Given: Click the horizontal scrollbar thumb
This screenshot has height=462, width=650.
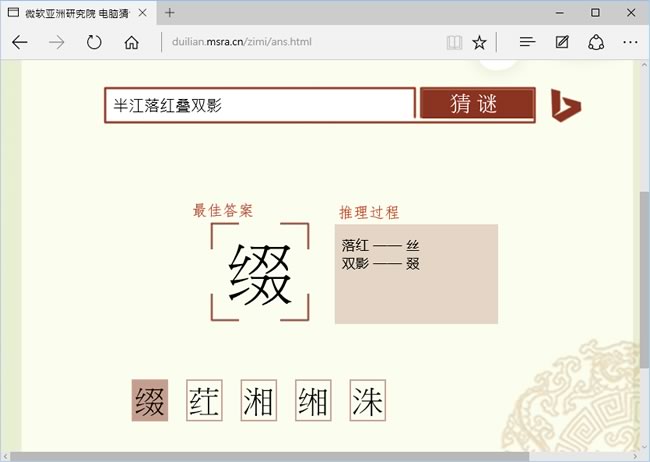Looking at the screenshot, I should click(x=270, y=457).
